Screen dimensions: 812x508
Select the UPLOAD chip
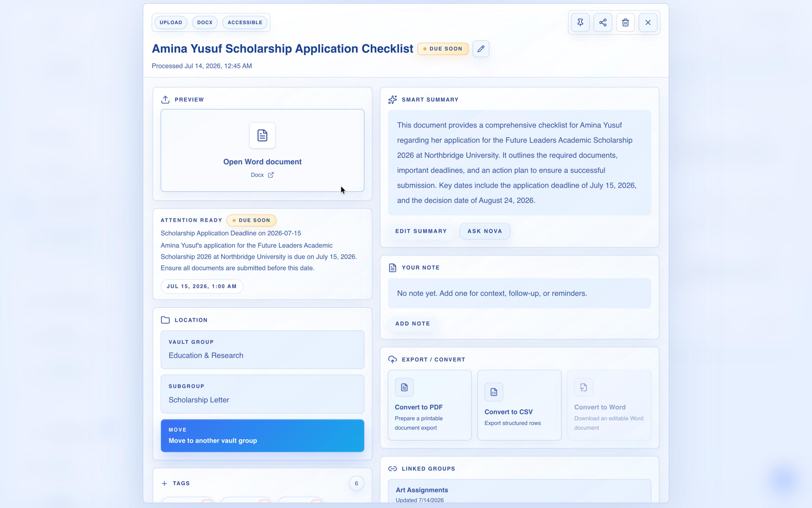[x=171, y=23]
